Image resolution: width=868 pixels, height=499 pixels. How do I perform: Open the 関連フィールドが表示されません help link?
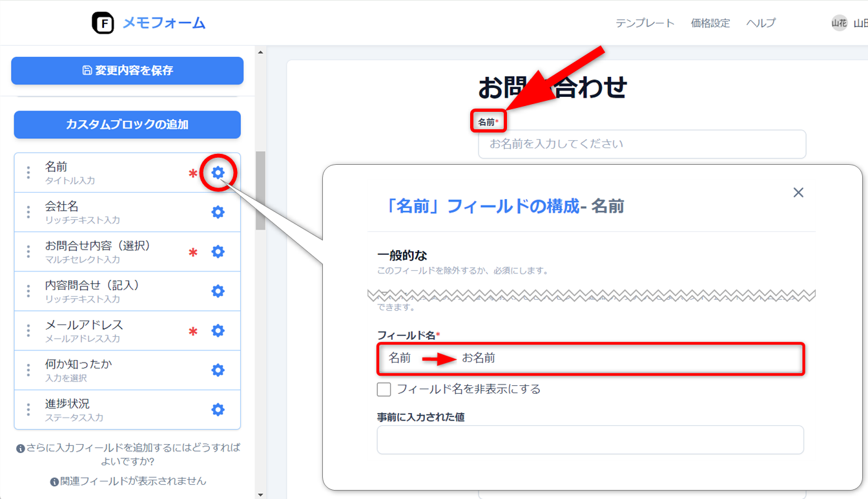[x=128, y=481]
